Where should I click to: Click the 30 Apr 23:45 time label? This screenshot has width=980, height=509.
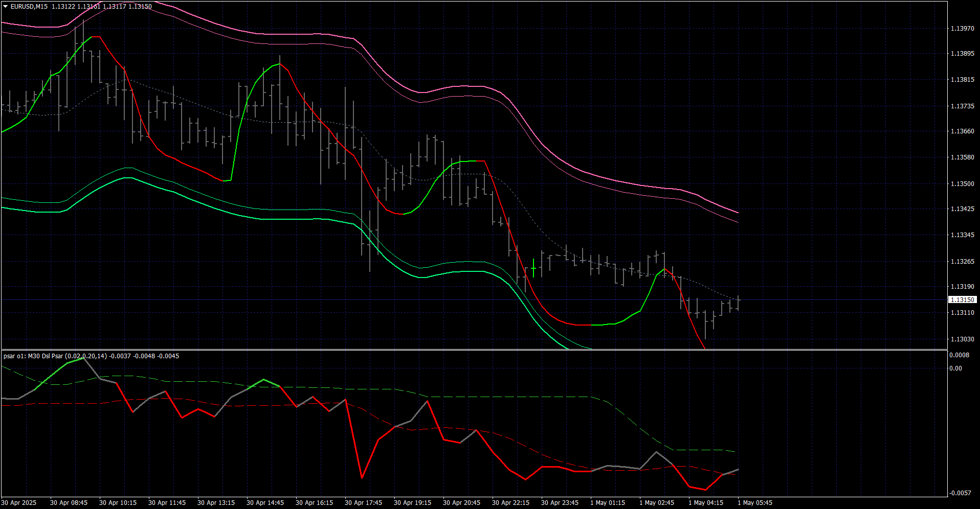pyautogui.click(x=560, y=503)
